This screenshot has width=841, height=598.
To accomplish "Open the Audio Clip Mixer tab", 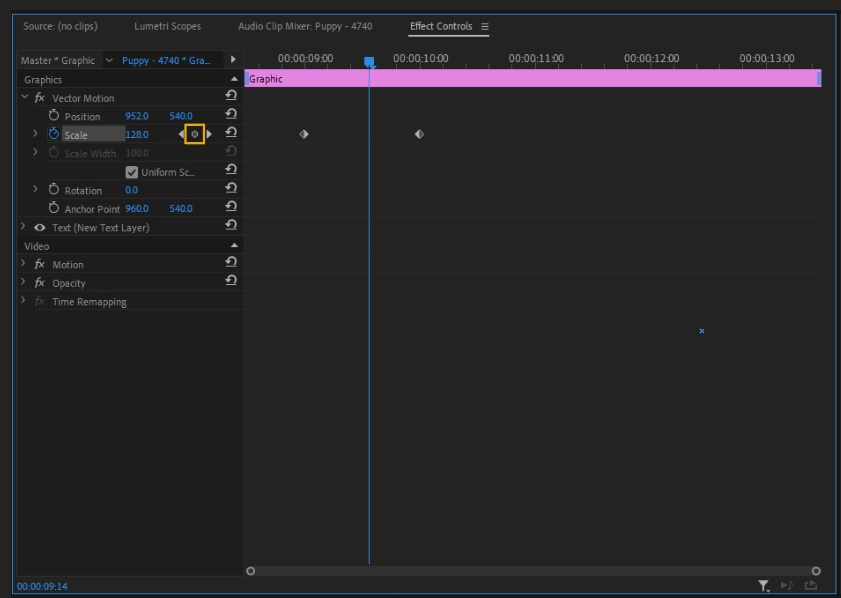I will click(304, 26).
